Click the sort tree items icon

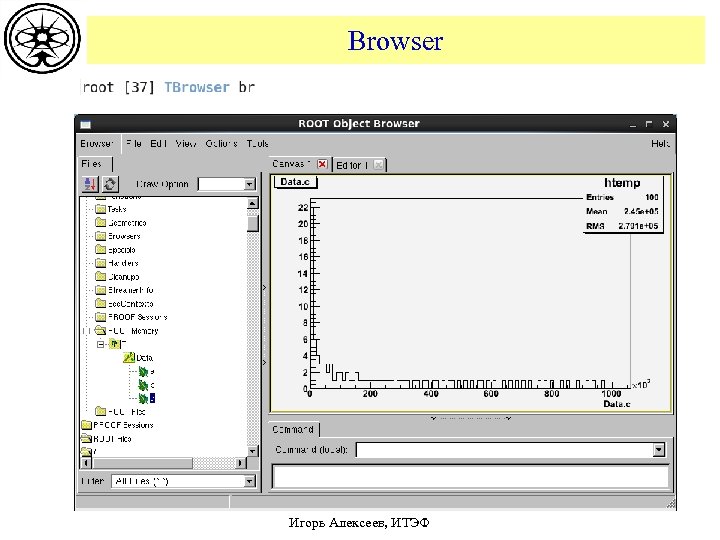pyautogui.click(x=90, y=184)
